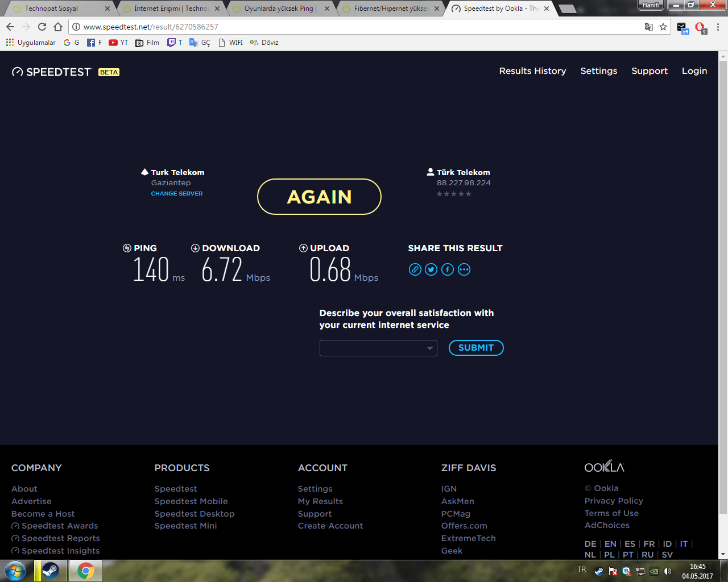The height and width of the screenshot is (582, 728).
Task: Click the TR language indicator in taskbar
Action: click(x=581, y=569)
